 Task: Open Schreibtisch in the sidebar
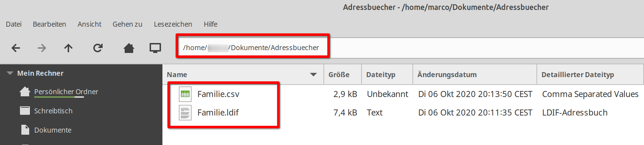[53, 111]
